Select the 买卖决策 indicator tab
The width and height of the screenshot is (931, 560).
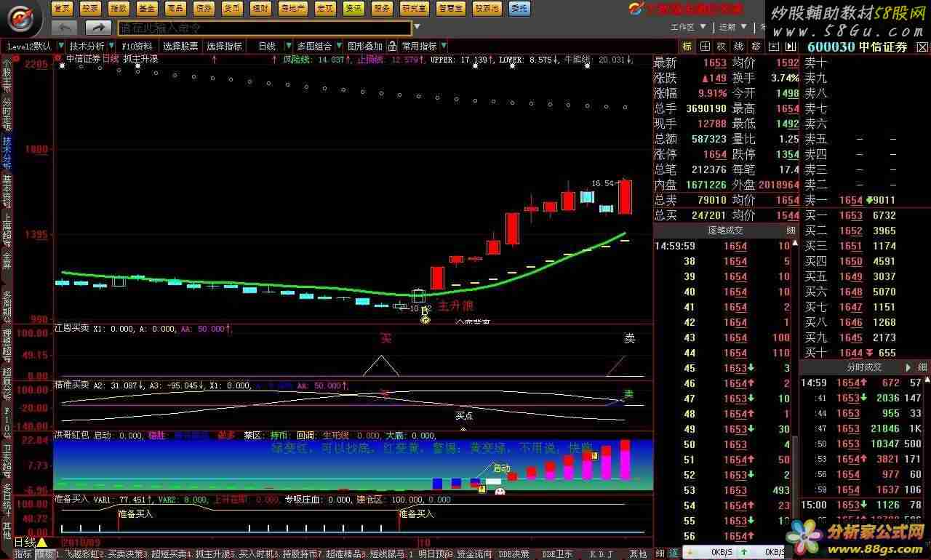coord(127,553)
